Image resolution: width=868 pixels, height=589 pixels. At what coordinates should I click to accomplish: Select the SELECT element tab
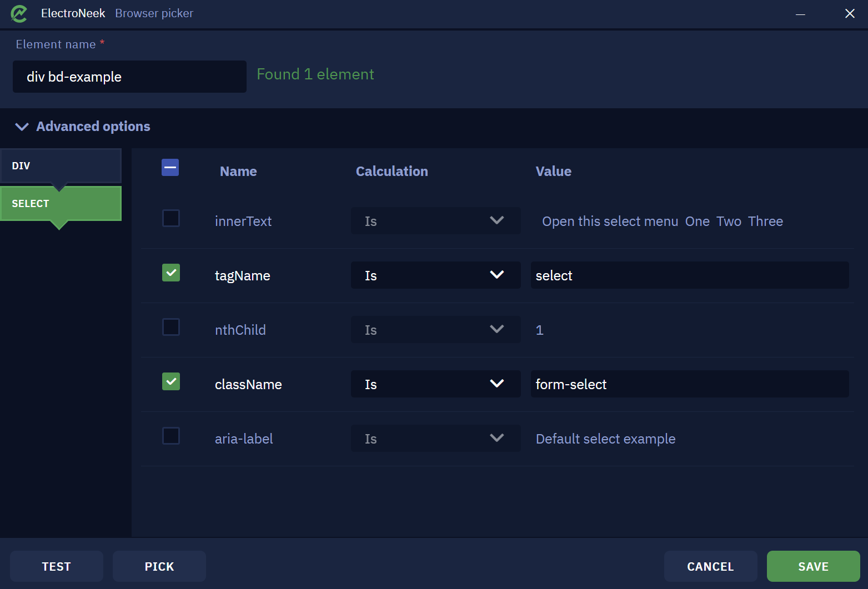[x=61, y=204]
